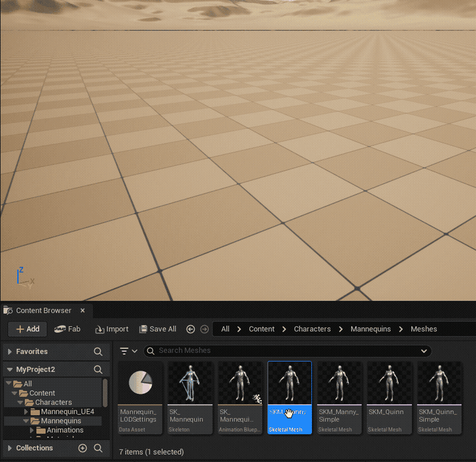
Task: Go back with the history back arrow
Action: tap(190, 329)
